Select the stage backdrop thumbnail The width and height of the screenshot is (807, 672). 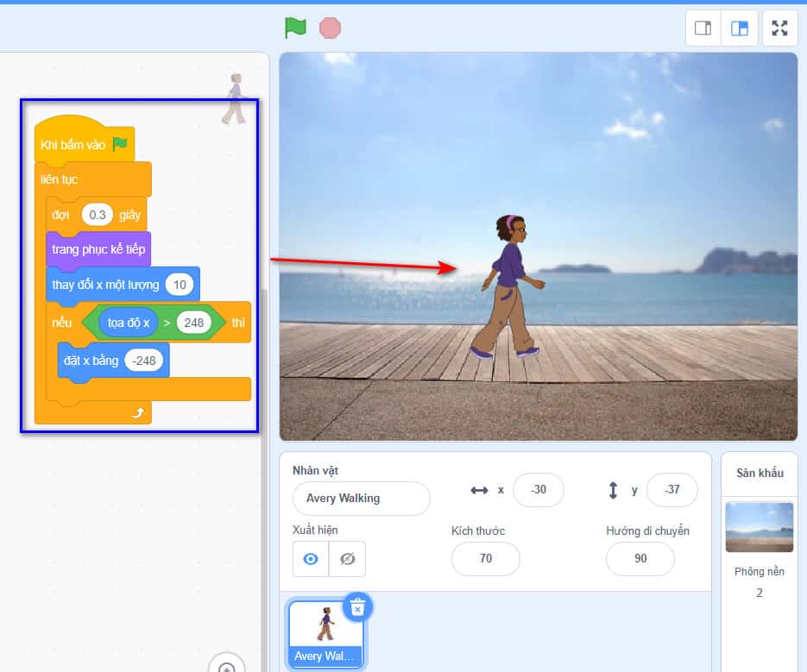tap(759, 527)
